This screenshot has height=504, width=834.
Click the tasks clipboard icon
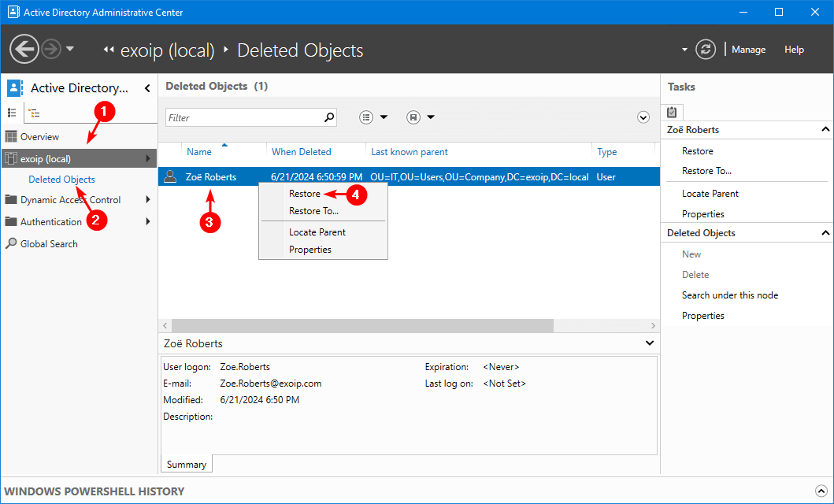672,113
